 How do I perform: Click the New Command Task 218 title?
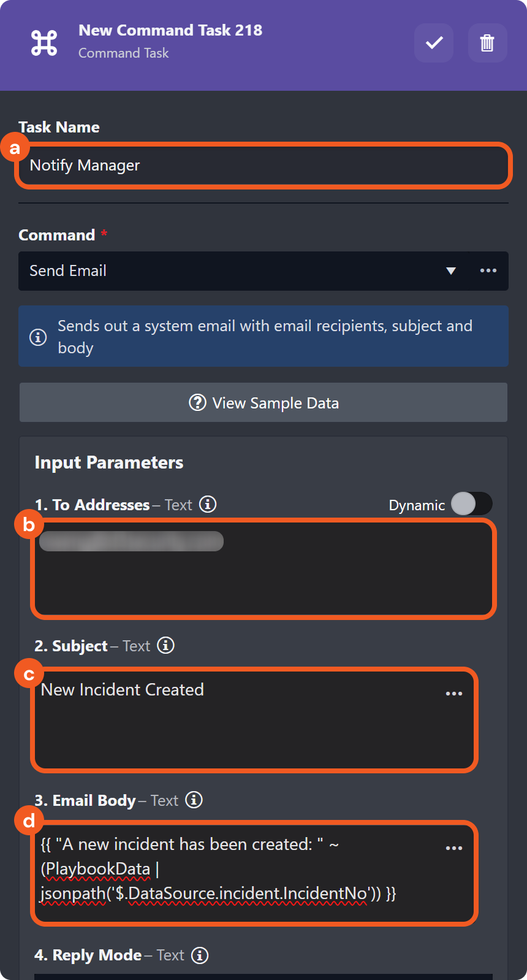pyautogui.click(x=170, y=30)
